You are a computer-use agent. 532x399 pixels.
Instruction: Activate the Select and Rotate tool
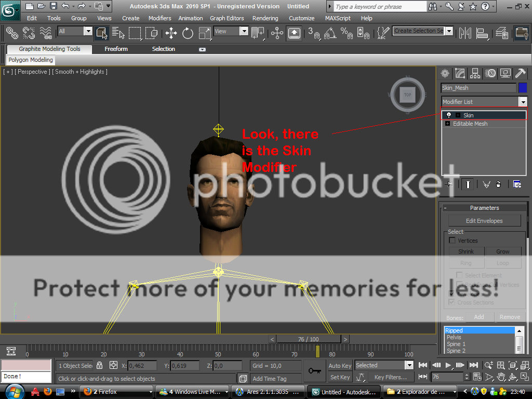188,33
